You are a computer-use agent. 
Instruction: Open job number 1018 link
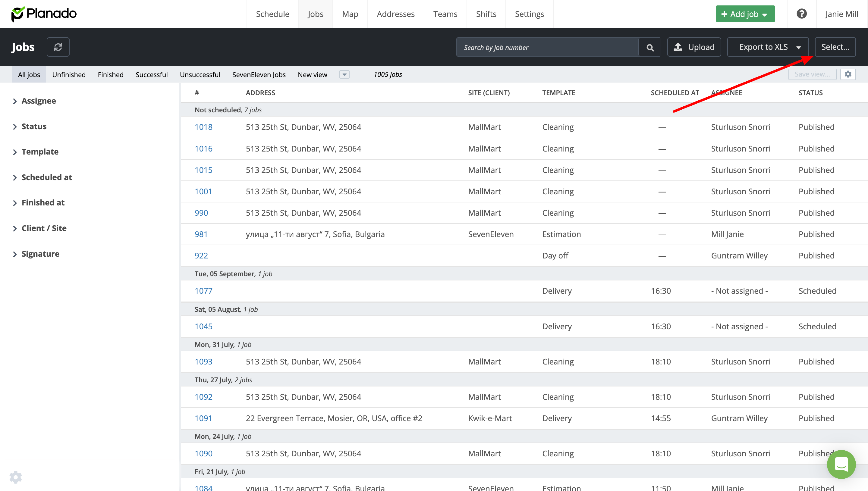pyautogui.click(x=203, y=127)
